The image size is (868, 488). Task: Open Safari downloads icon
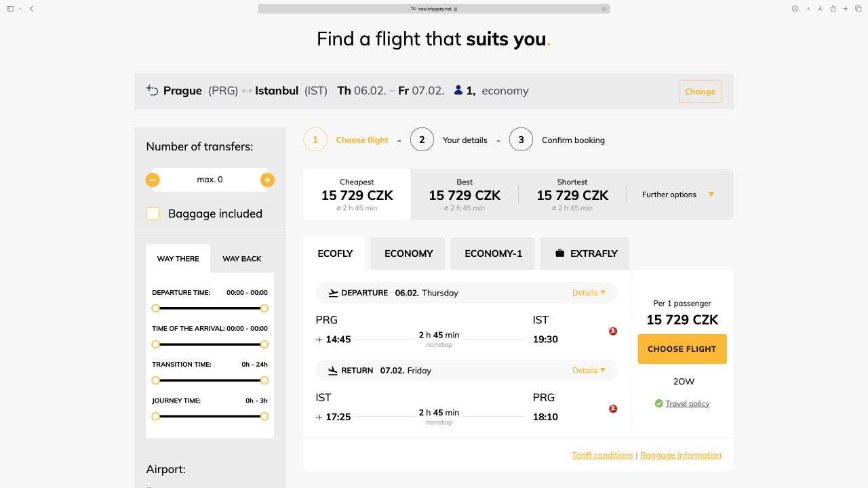click(795, 9)
